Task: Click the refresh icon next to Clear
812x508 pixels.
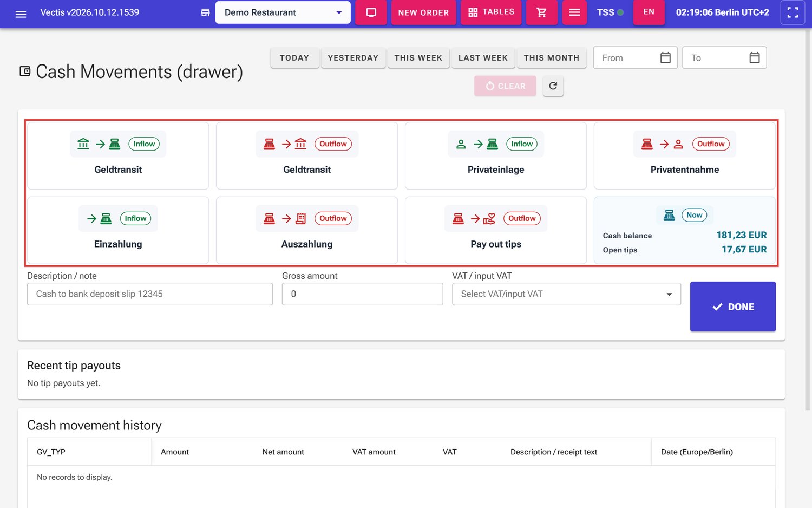Action: [x=553, y=86]
